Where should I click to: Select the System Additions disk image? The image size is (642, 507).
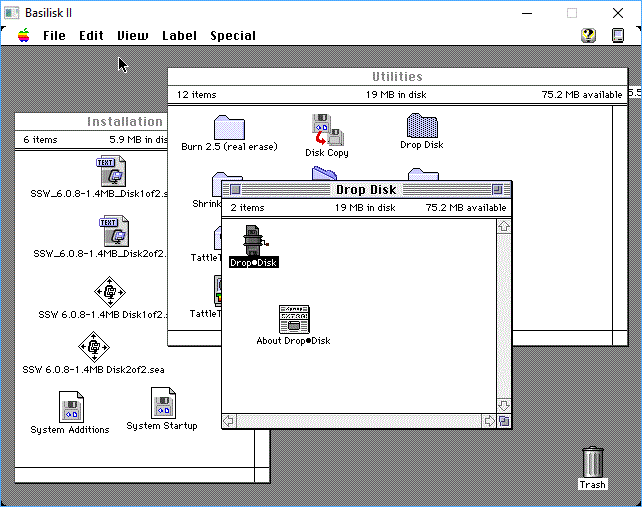[x=71, y=407]
